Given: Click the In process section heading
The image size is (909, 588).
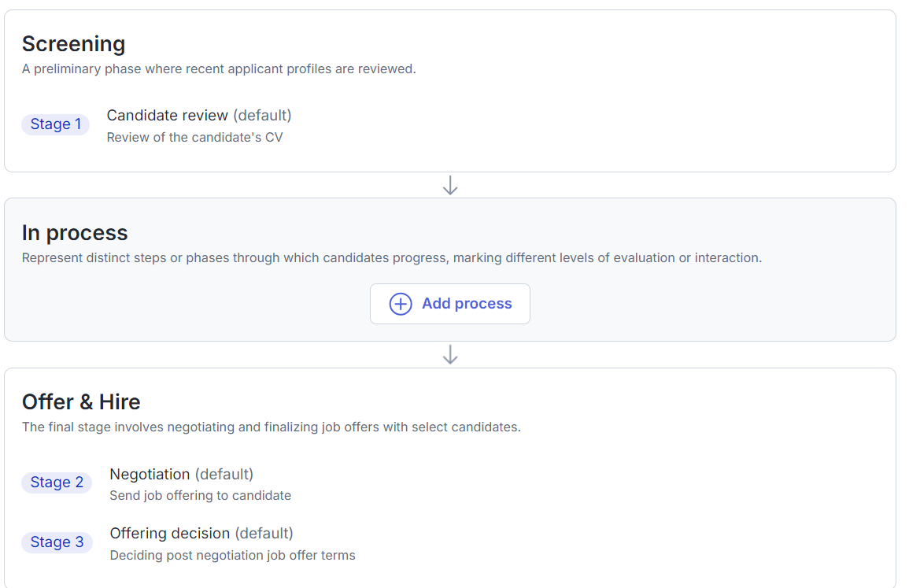Looking at the screenshot, I should click(x=75, y=233).
